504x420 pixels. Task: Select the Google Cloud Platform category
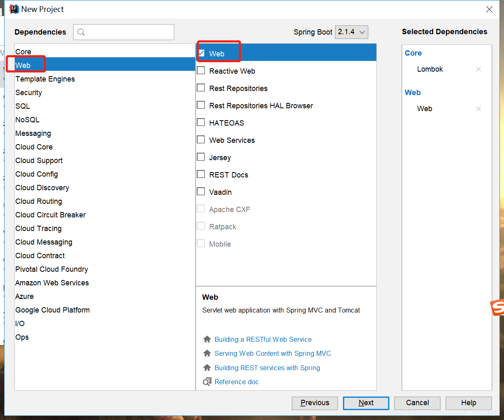click(x=105, y=310)
